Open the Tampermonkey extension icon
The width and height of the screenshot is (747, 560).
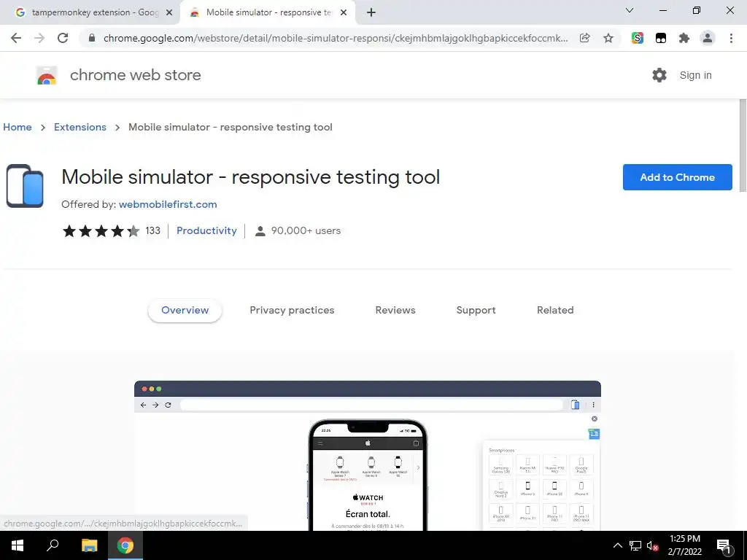[661, 38]
